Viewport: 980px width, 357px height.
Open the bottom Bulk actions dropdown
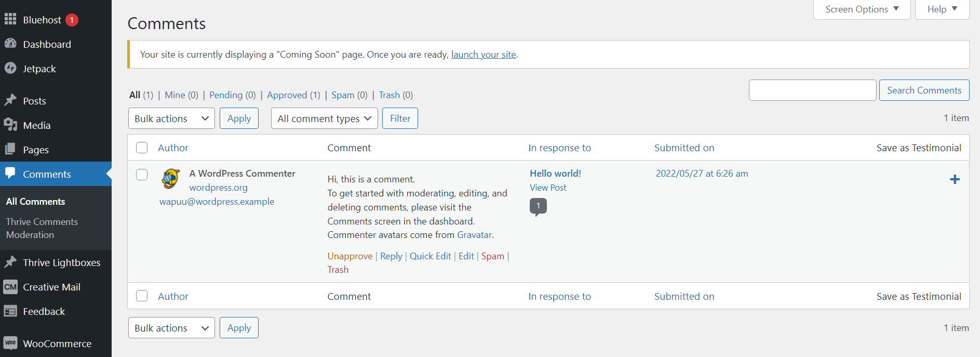[171, 328]
